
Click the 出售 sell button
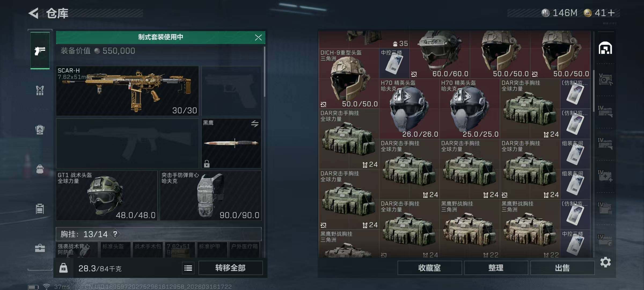[562, 268]
